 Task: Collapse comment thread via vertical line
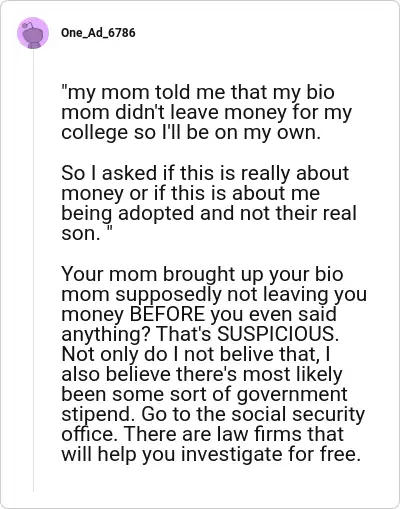pyautogui.click(x=33, y=270)
